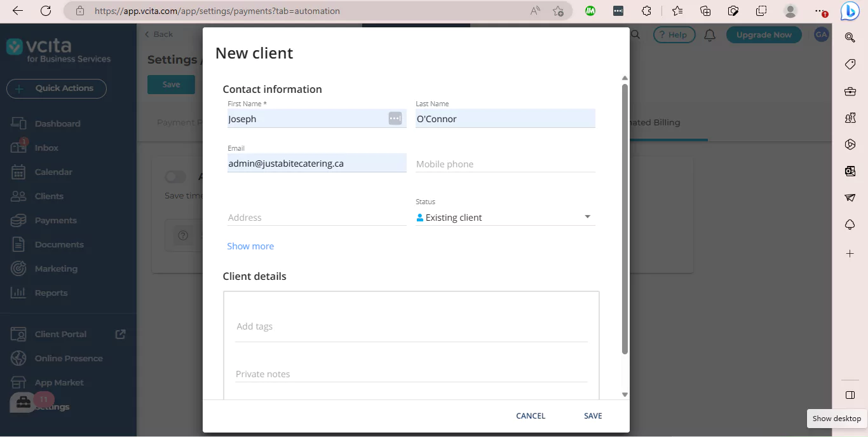Open the Edge sidebar shopping tag icon
The height and width of the screenshot is (437, 868).
point(850,64)
